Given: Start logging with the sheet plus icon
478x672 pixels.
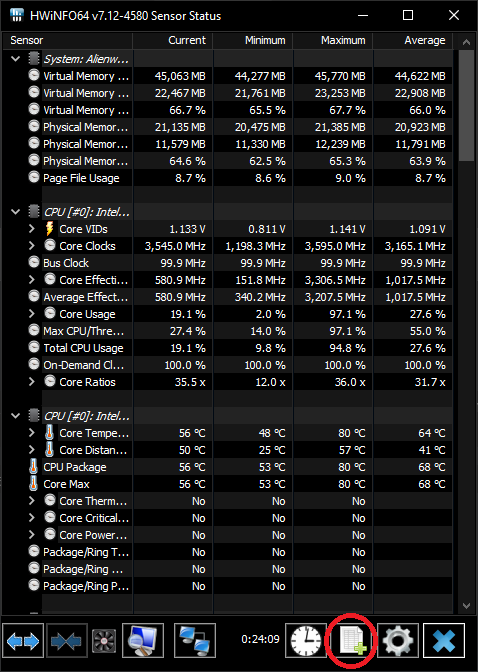Looking at the screenshot, I should (x=352, y=641).
